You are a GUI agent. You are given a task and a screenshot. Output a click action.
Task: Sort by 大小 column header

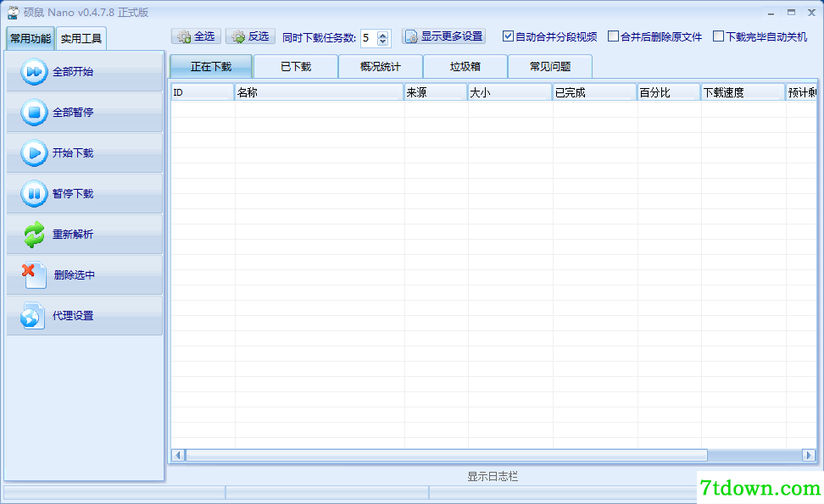click(510, 92)
